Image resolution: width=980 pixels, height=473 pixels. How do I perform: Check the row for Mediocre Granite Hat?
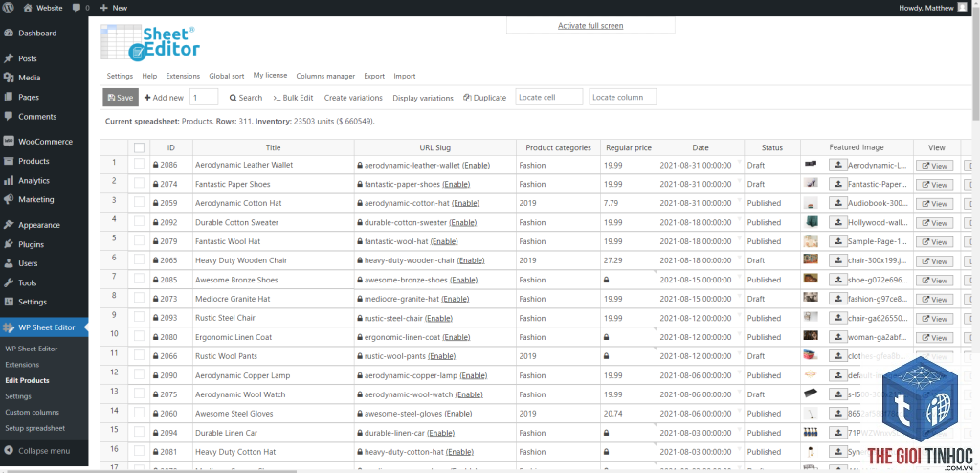tap(139, 299)
